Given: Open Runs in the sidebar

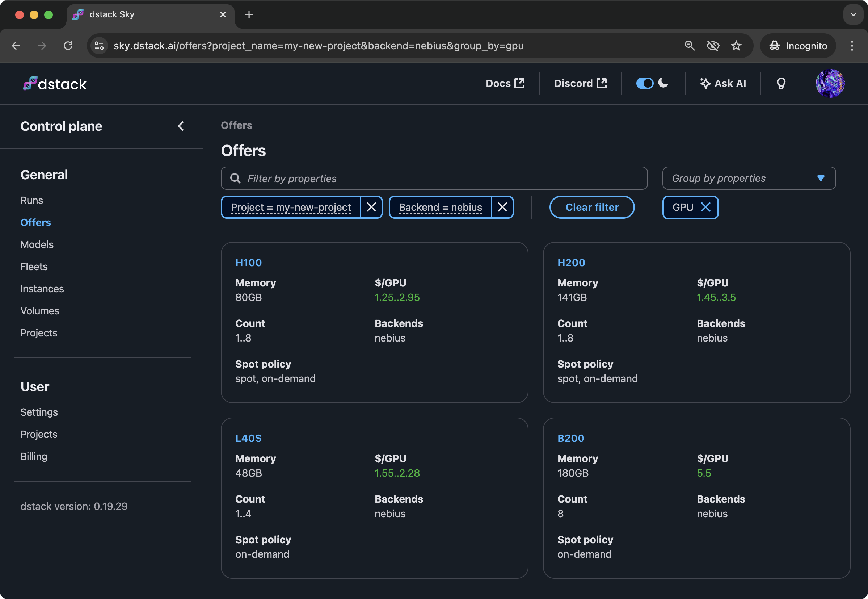Looking at the screenshot, I should (31, 200).
